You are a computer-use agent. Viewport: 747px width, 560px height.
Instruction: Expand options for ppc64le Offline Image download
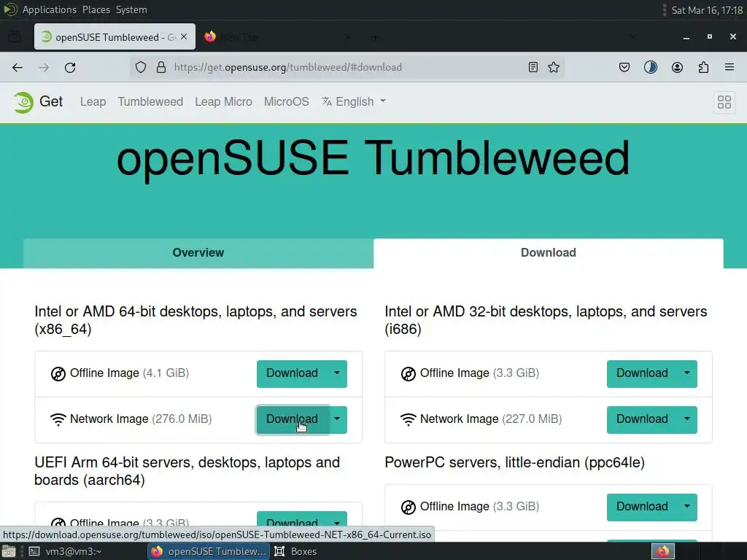pos(687,507)
